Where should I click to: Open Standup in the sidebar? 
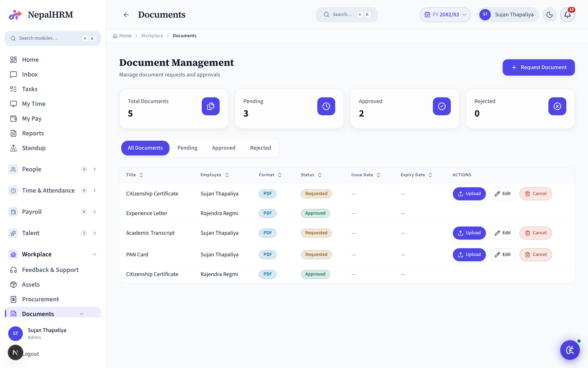53,148
